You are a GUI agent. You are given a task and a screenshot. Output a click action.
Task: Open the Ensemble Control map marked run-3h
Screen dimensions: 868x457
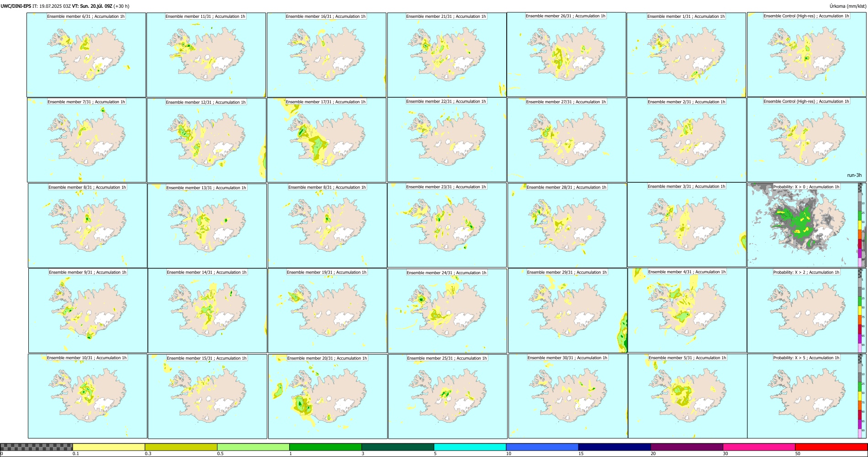(x=806, y=140)
